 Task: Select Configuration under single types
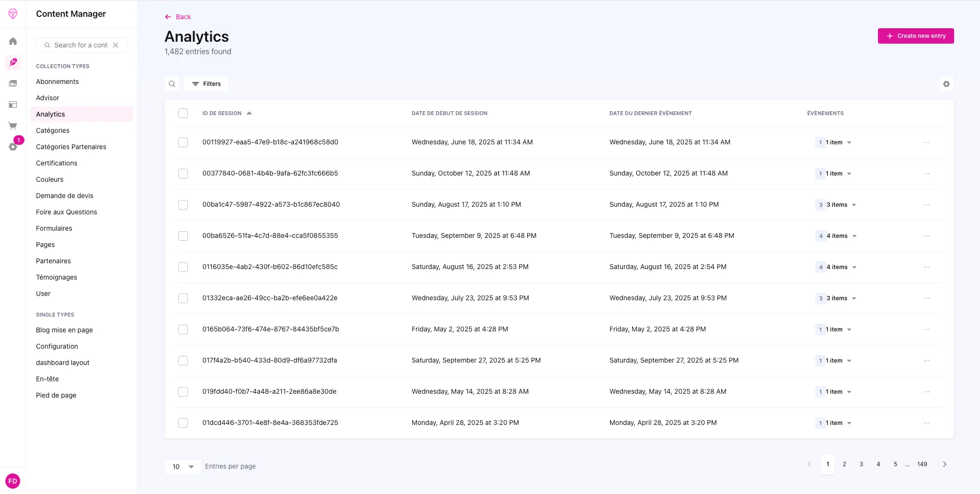[57, 346]
